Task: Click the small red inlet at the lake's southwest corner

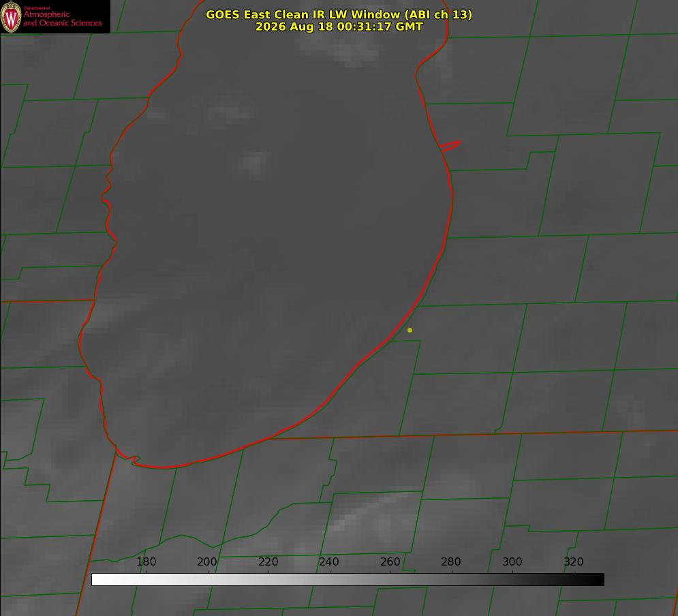Action: pos(129,458)
